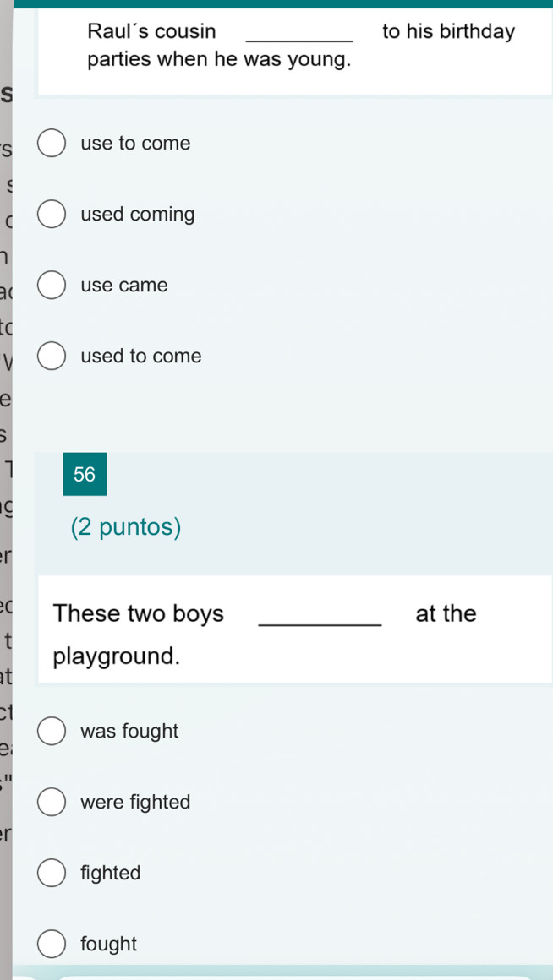The width and height of the screenshot is (553, 980).
Task: Choose the 'were fighted' option
Action: pos(52,802)
